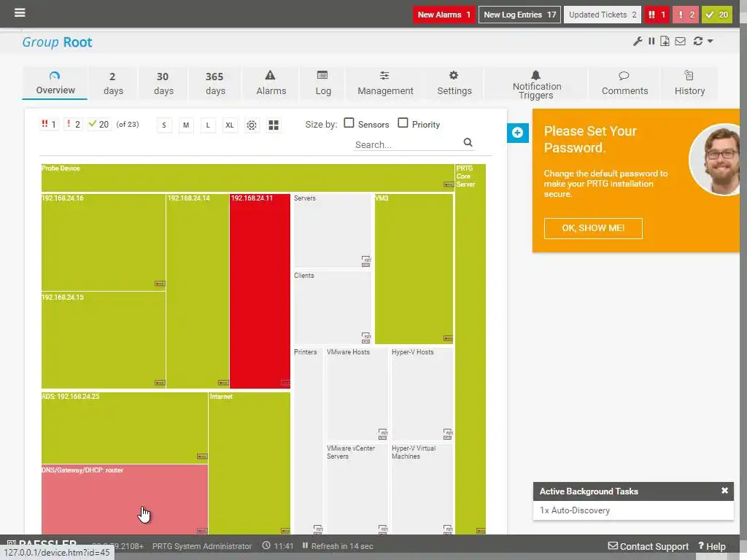Select size S view
The height and width of the screenshot is (560, 747).
(164, 125)
